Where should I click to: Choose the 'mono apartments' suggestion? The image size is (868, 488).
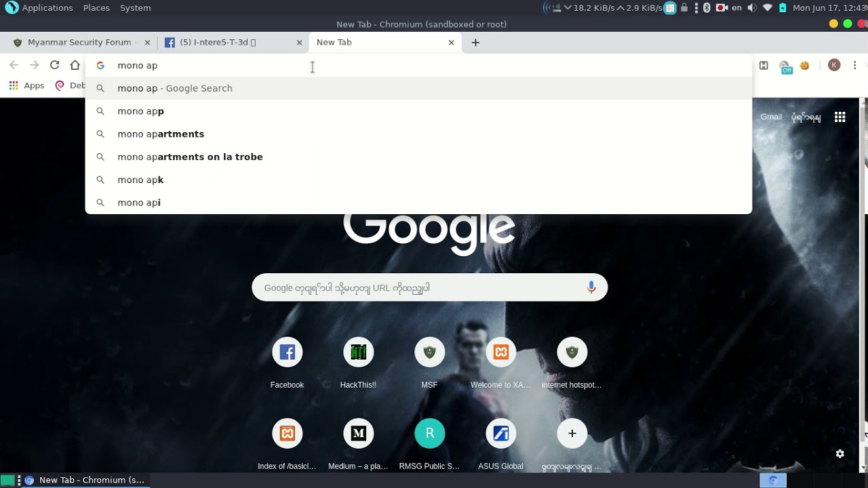tap(418, 134)
